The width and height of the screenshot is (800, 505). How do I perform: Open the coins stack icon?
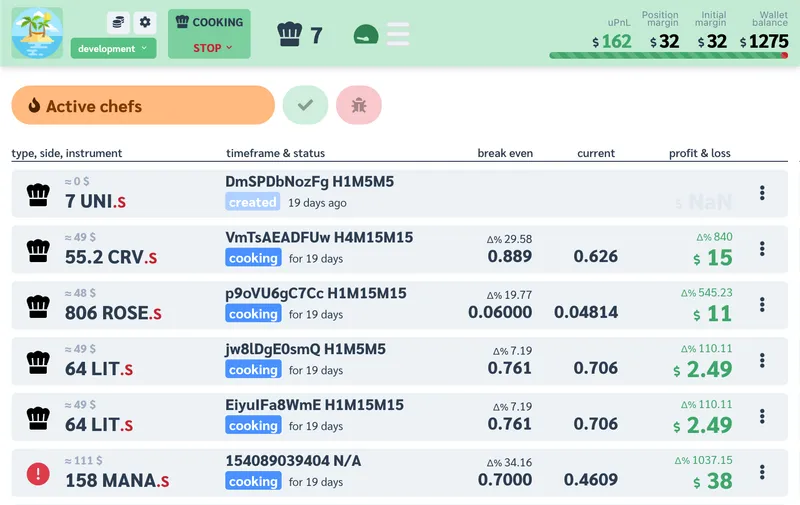click(x=118, y=22)
